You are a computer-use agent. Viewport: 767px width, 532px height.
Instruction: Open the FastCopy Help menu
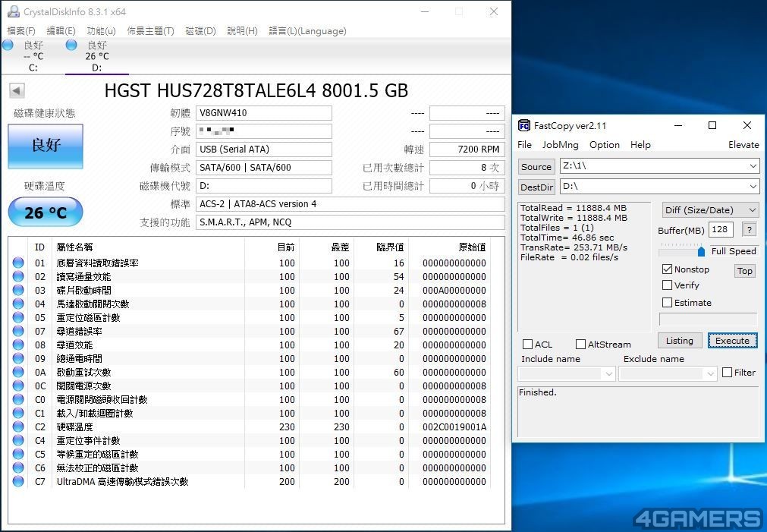click(x=640, y=145)
